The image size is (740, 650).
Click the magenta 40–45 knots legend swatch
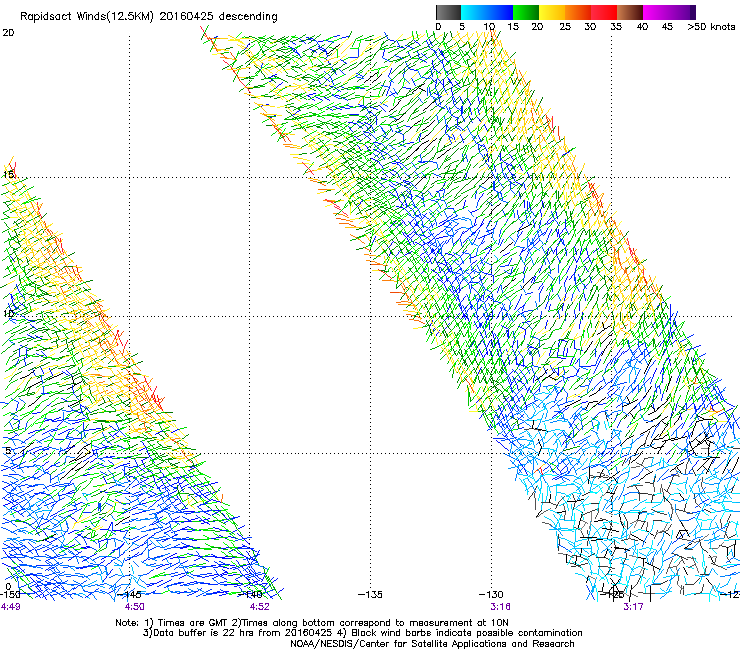tap(656, 12)
